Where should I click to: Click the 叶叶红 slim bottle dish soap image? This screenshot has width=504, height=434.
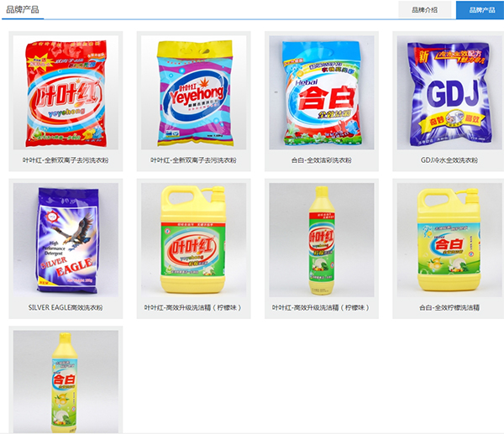click(x=322, y=240)
